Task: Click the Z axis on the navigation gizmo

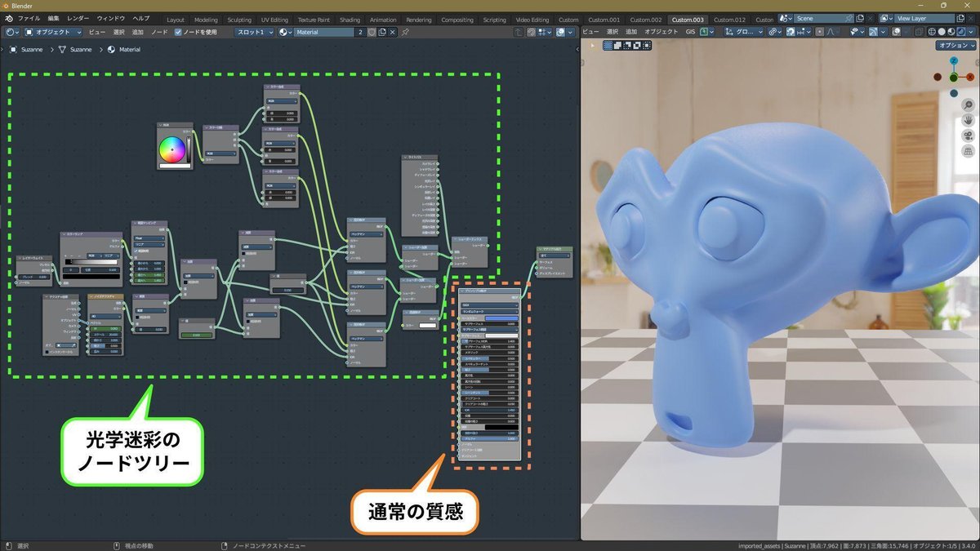Action: (x=953, y=61)
